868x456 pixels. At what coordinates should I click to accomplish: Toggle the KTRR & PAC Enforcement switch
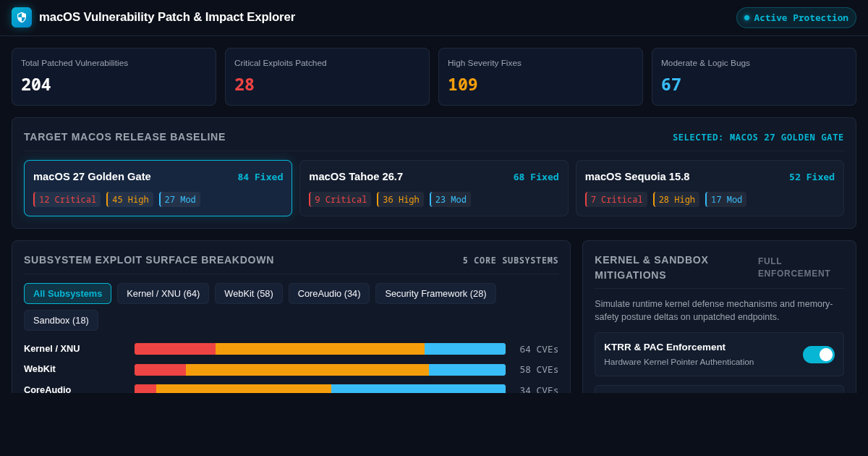[819, 355]
